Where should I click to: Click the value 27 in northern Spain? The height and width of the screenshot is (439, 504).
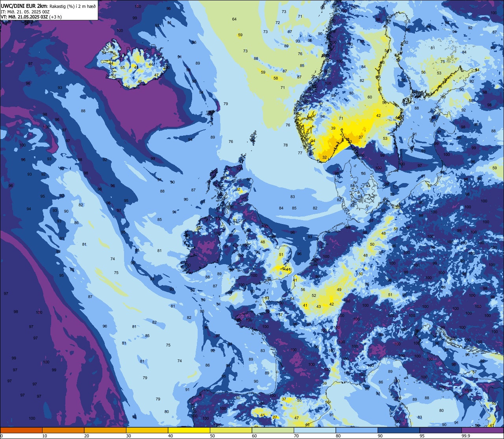pyautogui.click(x=275, y=417)
